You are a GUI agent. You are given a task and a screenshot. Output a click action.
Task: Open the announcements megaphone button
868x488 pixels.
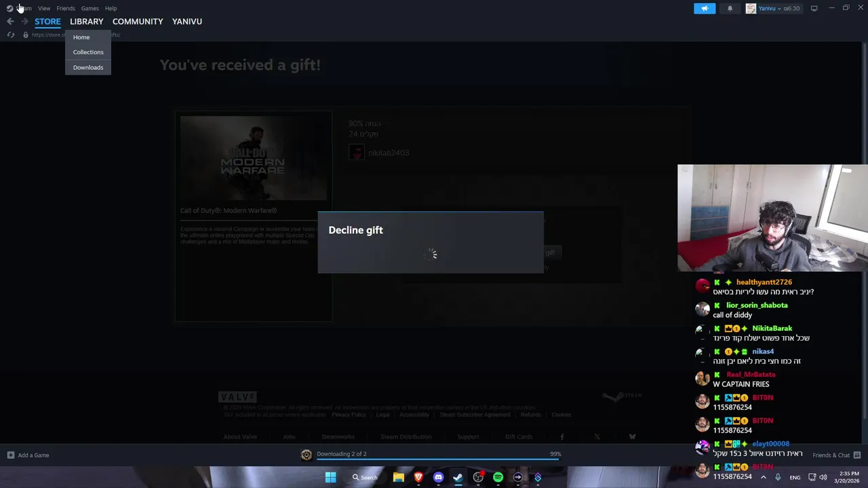coord(705,8)
